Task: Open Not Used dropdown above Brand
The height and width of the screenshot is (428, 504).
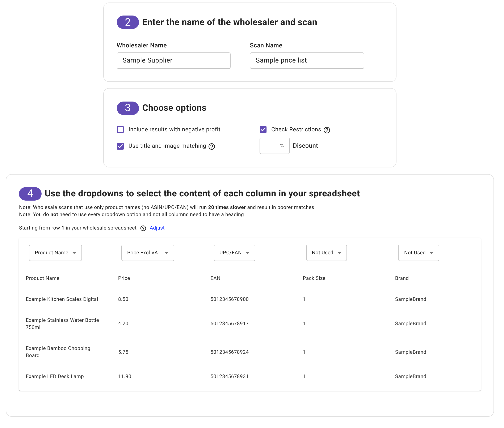Action: coord(419,253)
